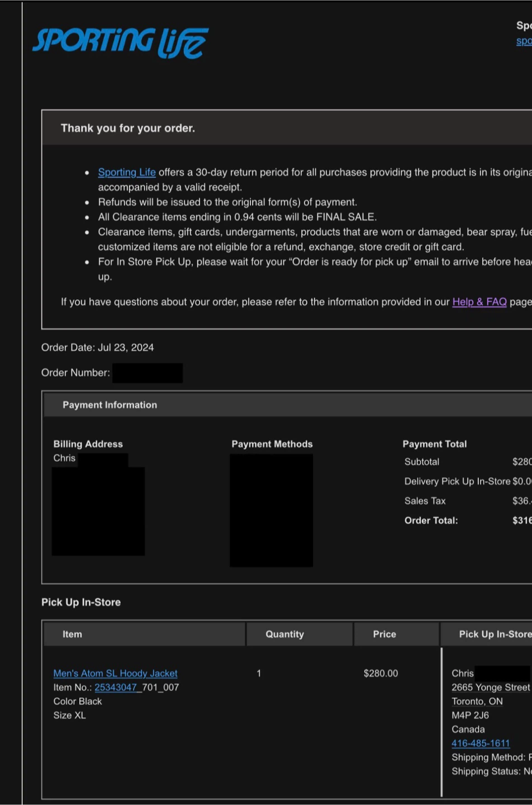The image size is (532, 805).
Task: Click the Subtotal row label
Action: [422, 462]
